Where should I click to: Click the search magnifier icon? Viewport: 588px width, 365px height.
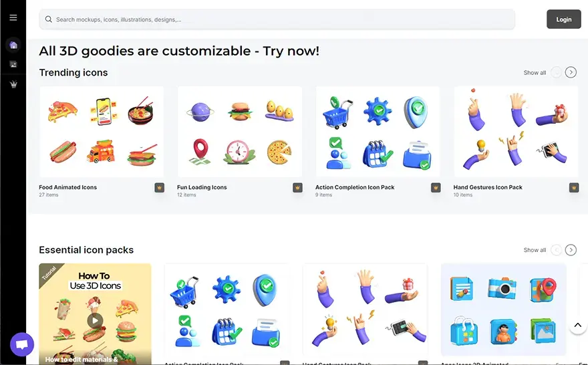click(48, 19)
